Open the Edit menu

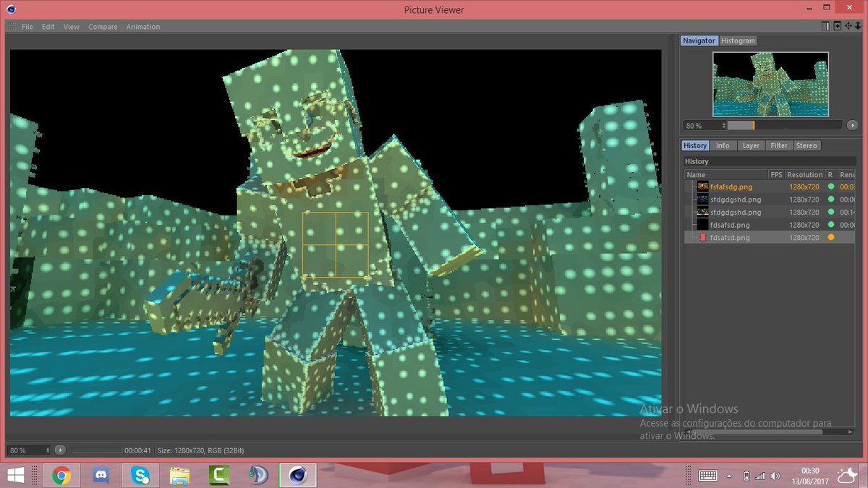48,27
